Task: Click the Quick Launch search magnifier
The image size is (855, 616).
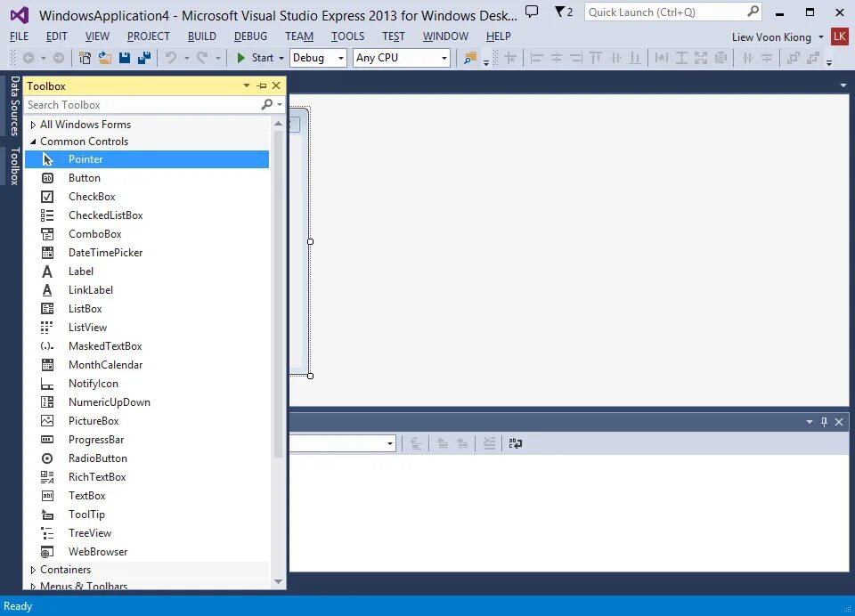Action: pyautogui.click(x=753, y=12)
